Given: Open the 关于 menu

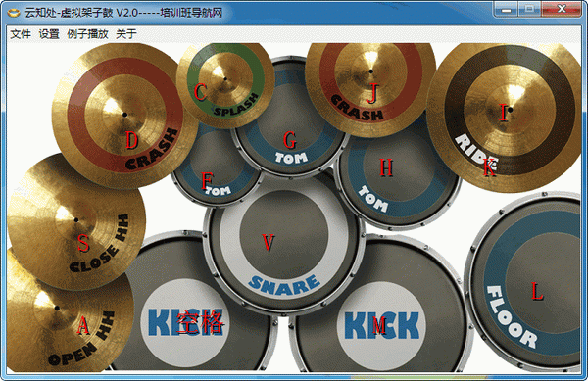Looking at the screenshot, I should tap(126, 34).
